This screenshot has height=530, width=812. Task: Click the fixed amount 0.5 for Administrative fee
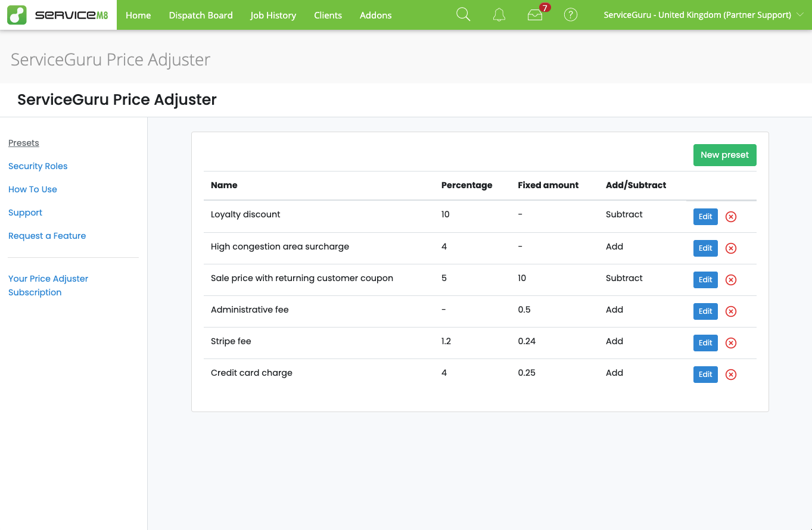(524, 310)
